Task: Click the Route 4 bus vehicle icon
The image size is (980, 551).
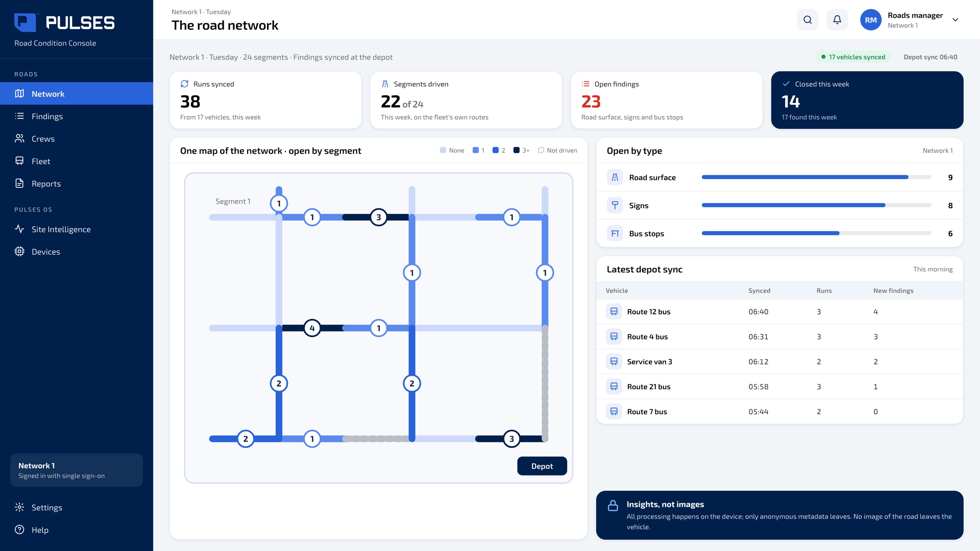Action: point(614,336)
